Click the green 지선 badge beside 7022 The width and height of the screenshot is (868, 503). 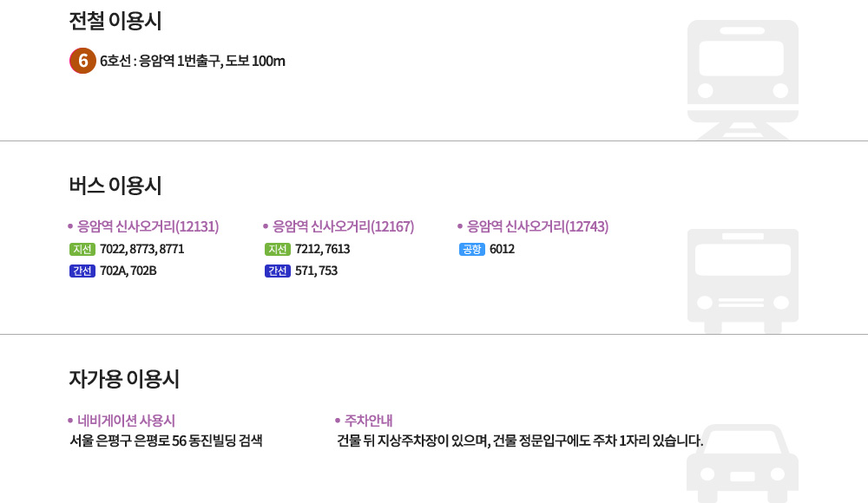coord(82,249)
